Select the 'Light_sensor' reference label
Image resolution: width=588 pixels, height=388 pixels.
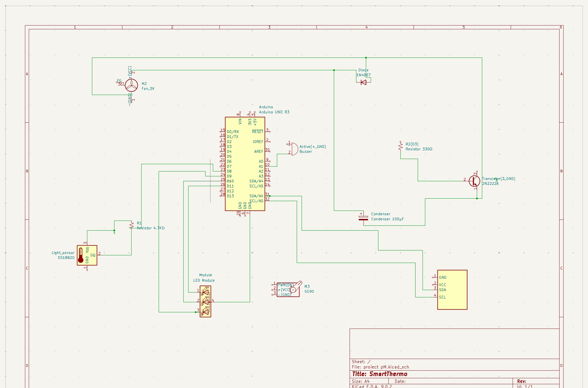63,253
